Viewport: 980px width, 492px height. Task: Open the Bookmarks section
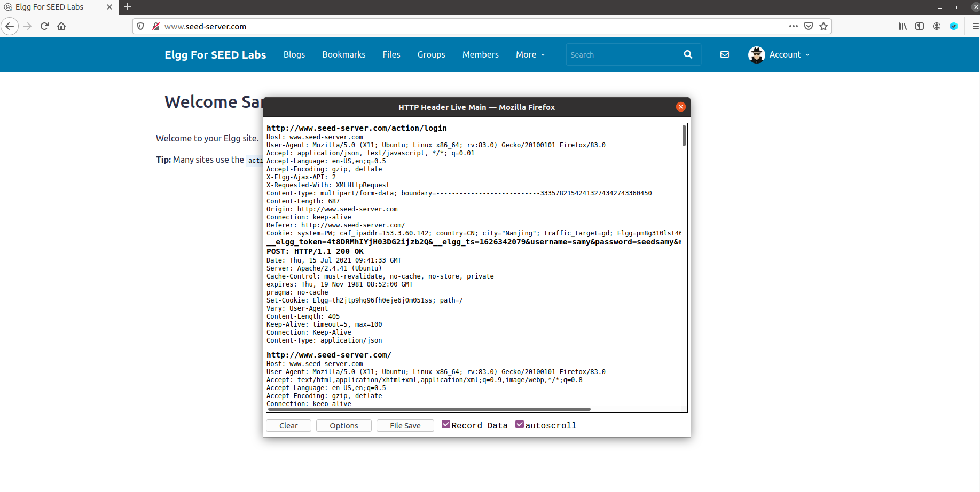click(x=344, y=54)
